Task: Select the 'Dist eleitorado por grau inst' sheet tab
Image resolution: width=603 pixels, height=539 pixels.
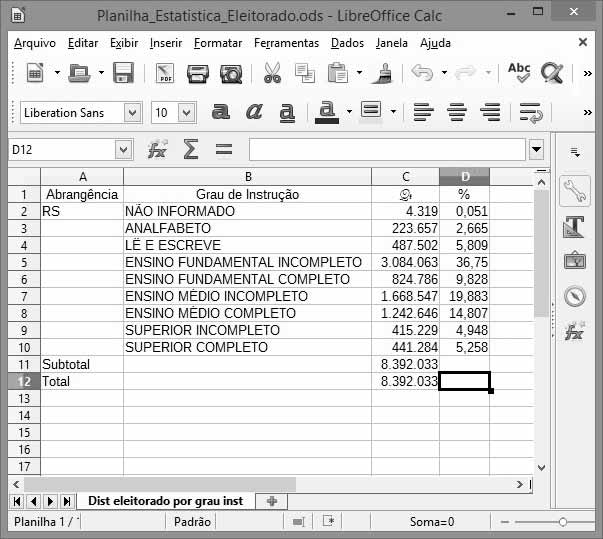Action: click(x=165, y=501)
